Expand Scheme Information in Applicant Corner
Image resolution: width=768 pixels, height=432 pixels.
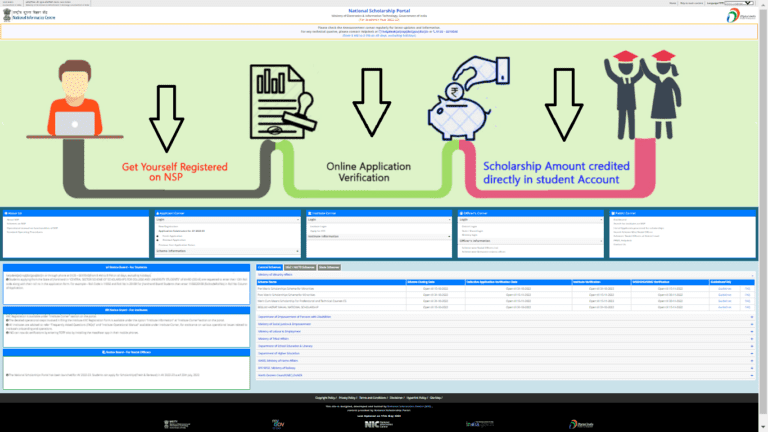point(228,251)
